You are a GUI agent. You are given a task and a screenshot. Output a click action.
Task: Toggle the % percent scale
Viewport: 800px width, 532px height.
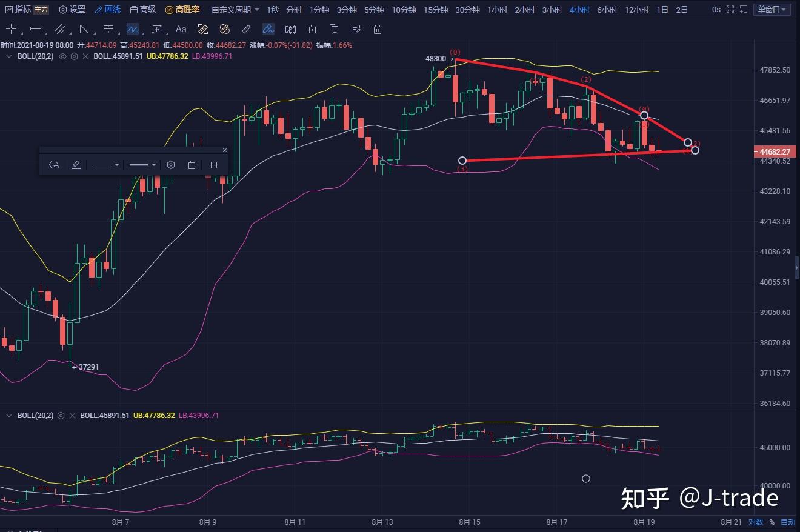tap(772, 522)
